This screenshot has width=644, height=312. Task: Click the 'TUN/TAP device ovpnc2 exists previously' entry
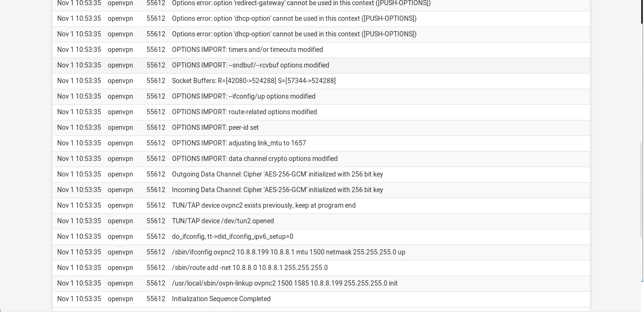point(264,205)
